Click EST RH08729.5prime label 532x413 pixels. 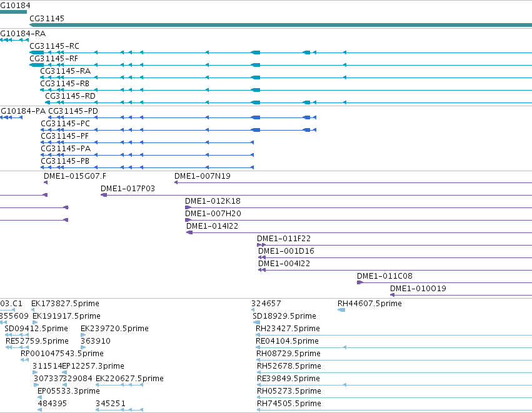click(x=288, y=354)
